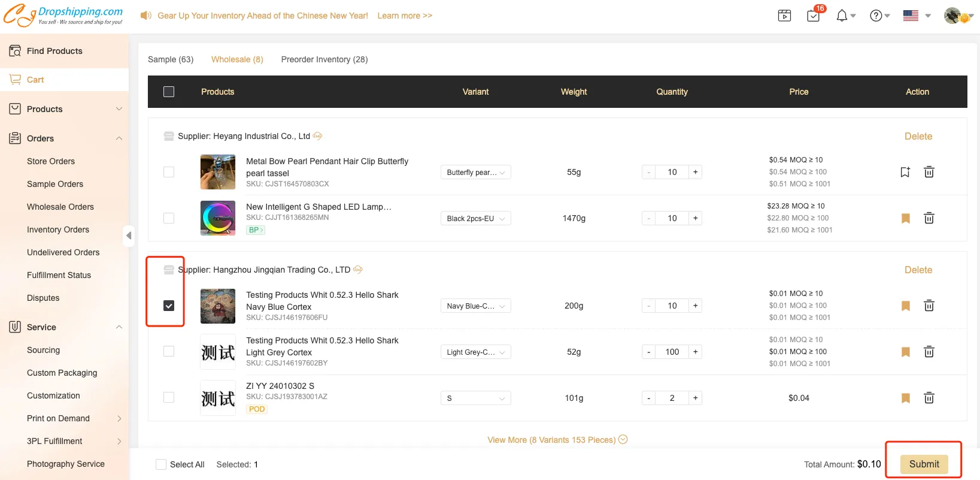Open the notifications bell icon
Viewport: 980px width, 480px height.
(842, 16)
